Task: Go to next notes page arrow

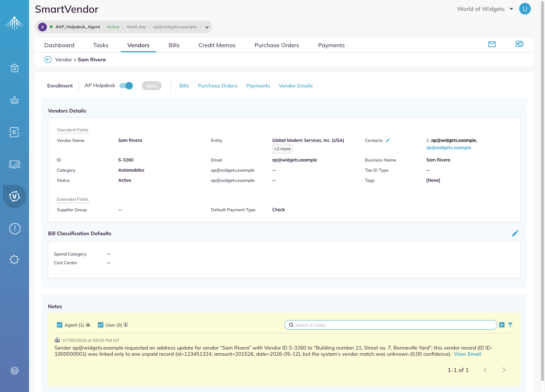Action: [504, 370]
